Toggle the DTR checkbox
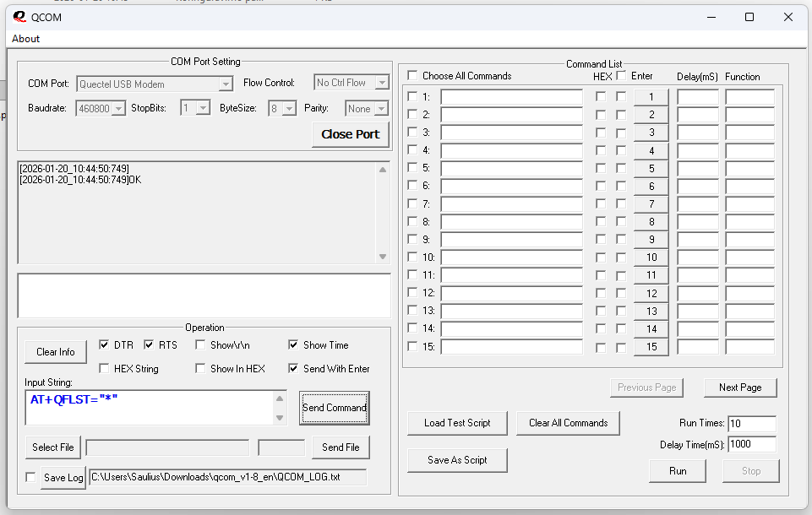This screenshot has width=812, height=515. [x=104, y=345]
